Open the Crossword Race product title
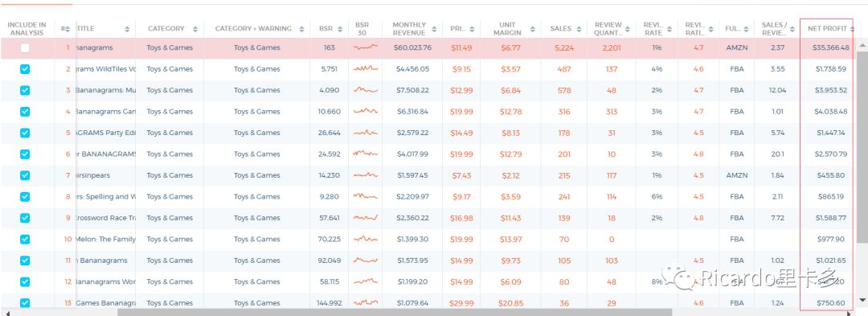The image size is (868, 316). pyautogui.click(x=104, y=218)
